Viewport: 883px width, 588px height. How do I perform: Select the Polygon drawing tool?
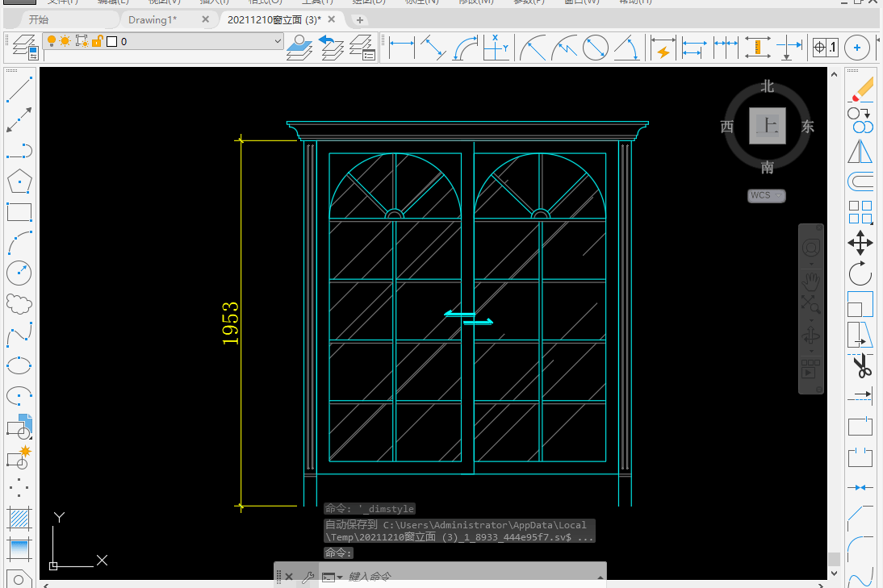click(19, 181)
